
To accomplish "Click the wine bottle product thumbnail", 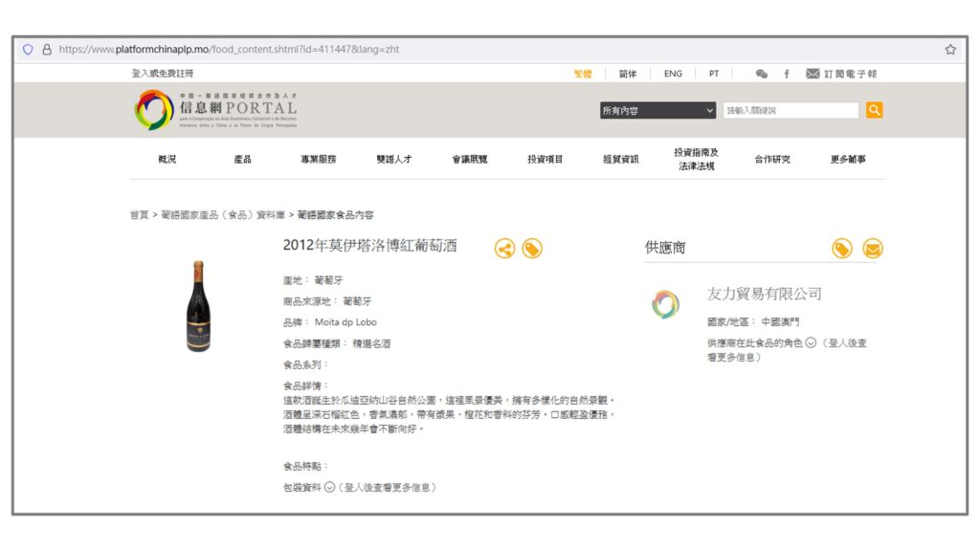I will pos(198,306).
